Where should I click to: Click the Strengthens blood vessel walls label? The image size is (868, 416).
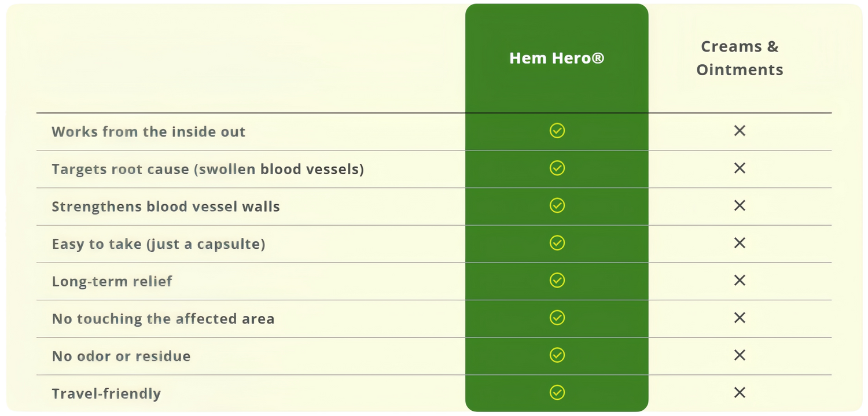tap(165, 207)
